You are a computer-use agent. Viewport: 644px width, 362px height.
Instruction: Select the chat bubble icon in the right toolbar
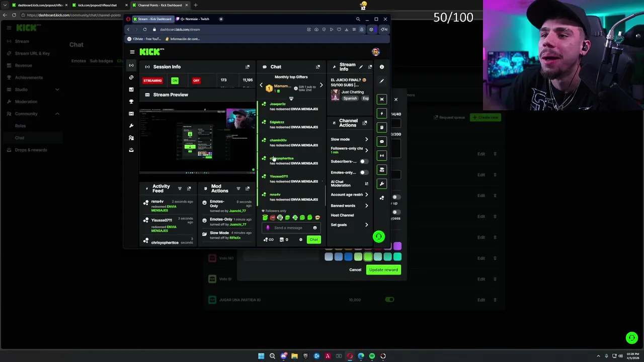382,142
